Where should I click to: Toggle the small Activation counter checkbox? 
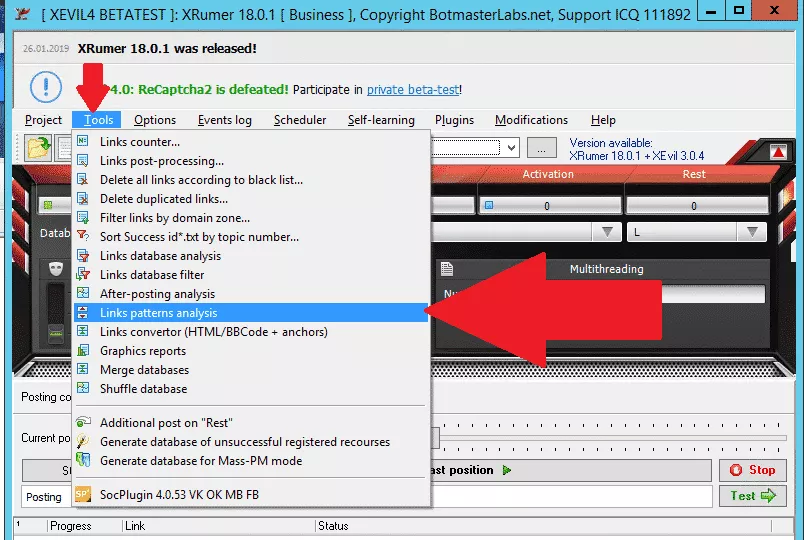click(x=489, y=205)
